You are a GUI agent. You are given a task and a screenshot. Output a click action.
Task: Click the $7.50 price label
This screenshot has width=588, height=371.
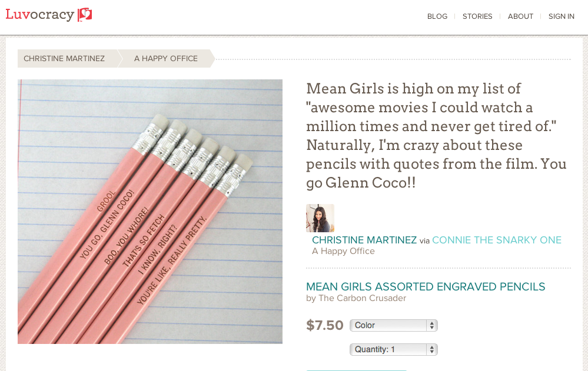pos(325,325)
